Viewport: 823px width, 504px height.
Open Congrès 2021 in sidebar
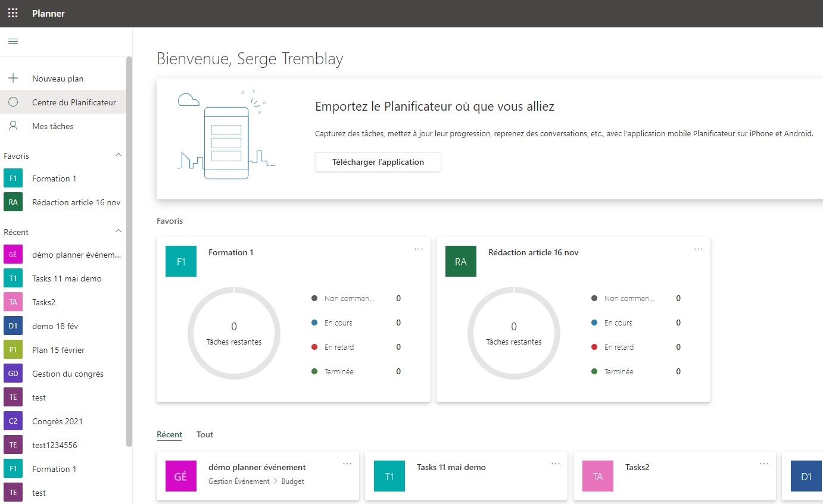[63, 421]
